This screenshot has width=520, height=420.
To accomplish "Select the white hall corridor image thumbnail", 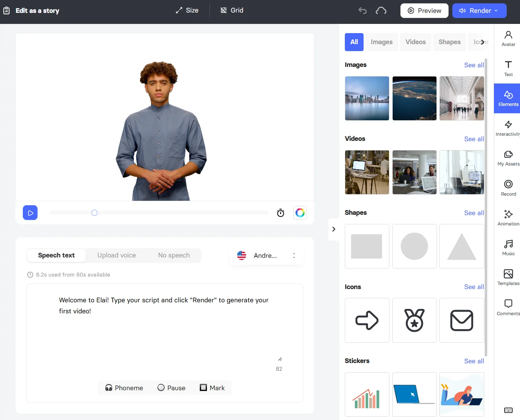I will (x=462, y=98).
